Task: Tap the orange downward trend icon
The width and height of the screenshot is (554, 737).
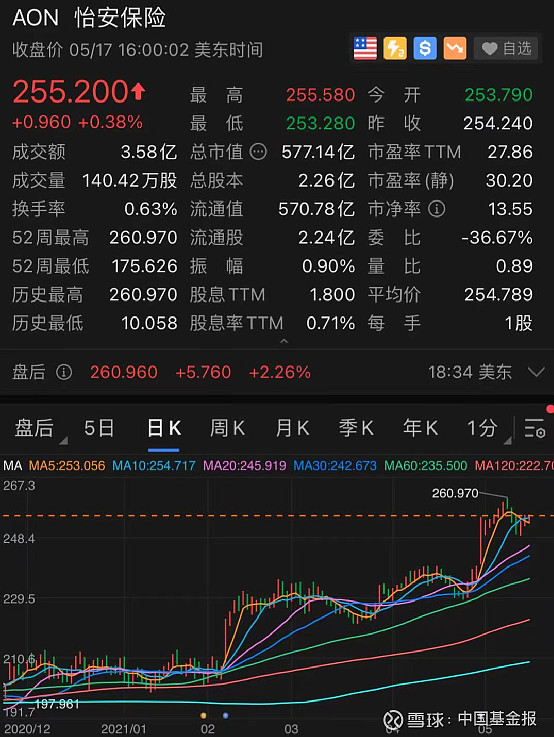Action: 455,48
